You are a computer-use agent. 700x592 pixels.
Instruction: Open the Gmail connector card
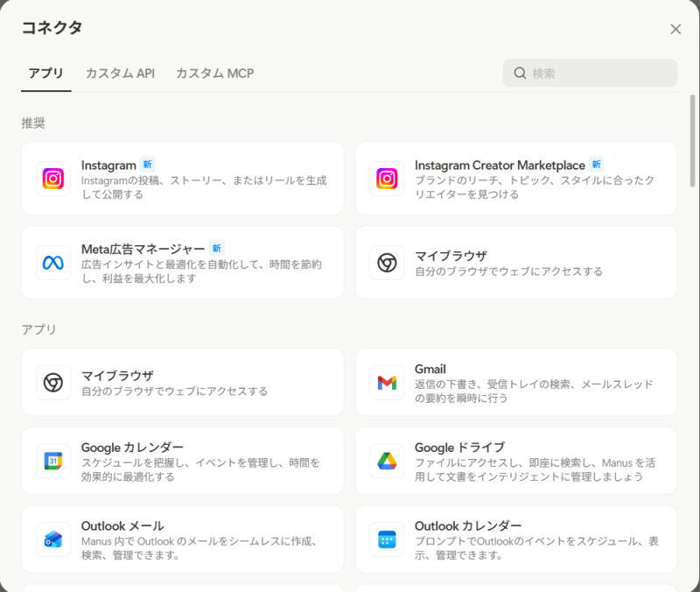pyautogui.click(x=516, y=383)
